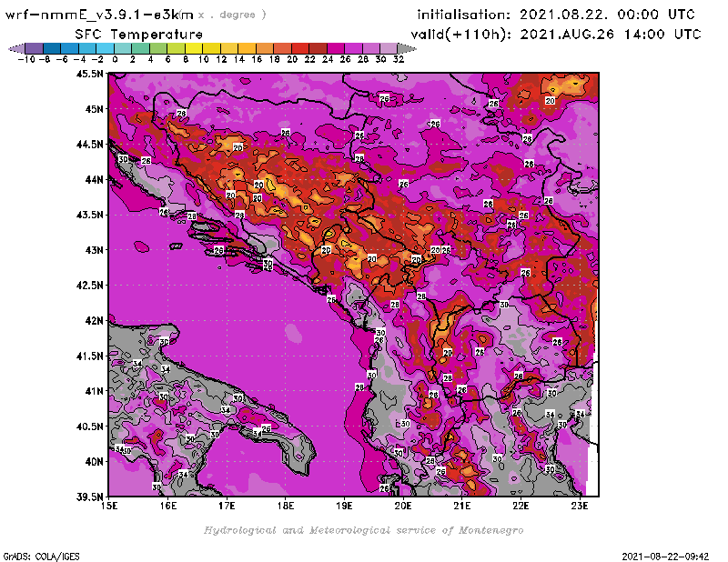Click the 45.5N latitude axis label

[x=89, y=75]
